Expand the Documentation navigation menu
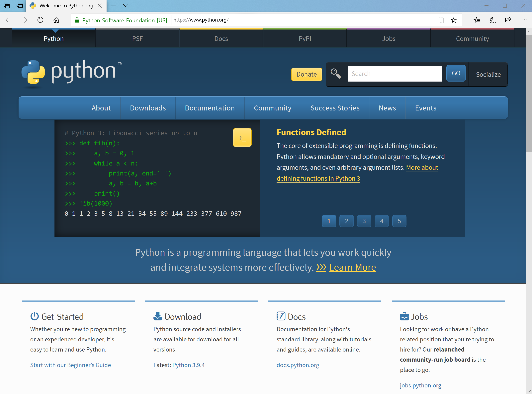Screen dimensions: 532x394 (209, 108)
